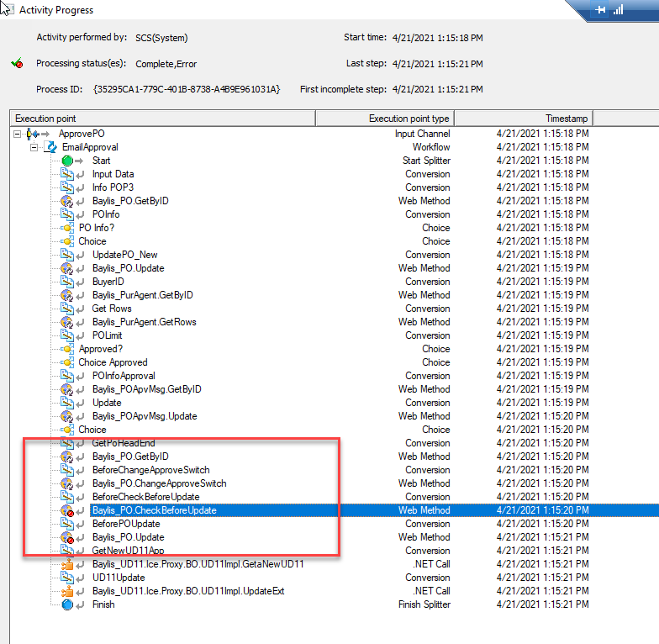659x644 pixels.
Task: Click the BuyerID conversion icon
Action: (67, 282)
